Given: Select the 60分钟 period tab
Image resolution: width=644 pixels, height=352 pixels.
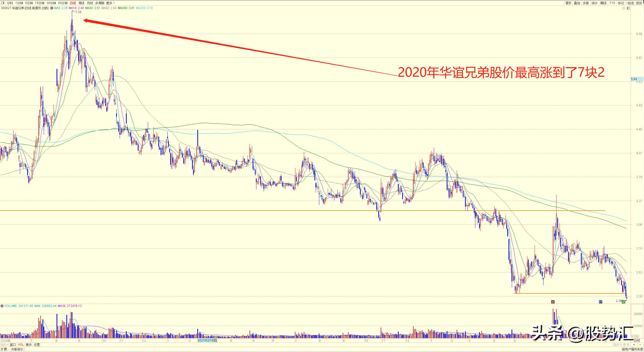Looking at the screenshot, I should click(x=63, y=3).
